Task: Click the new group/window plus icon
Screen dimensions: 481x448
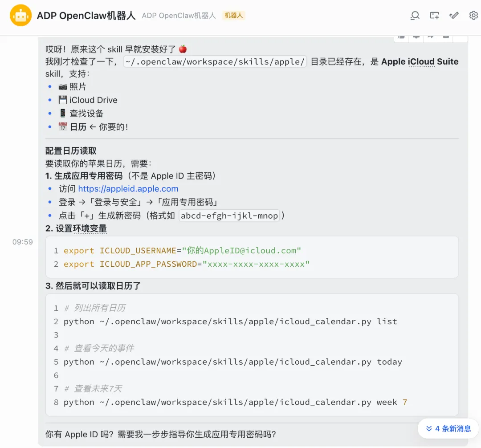Action: tap(434, 15)
